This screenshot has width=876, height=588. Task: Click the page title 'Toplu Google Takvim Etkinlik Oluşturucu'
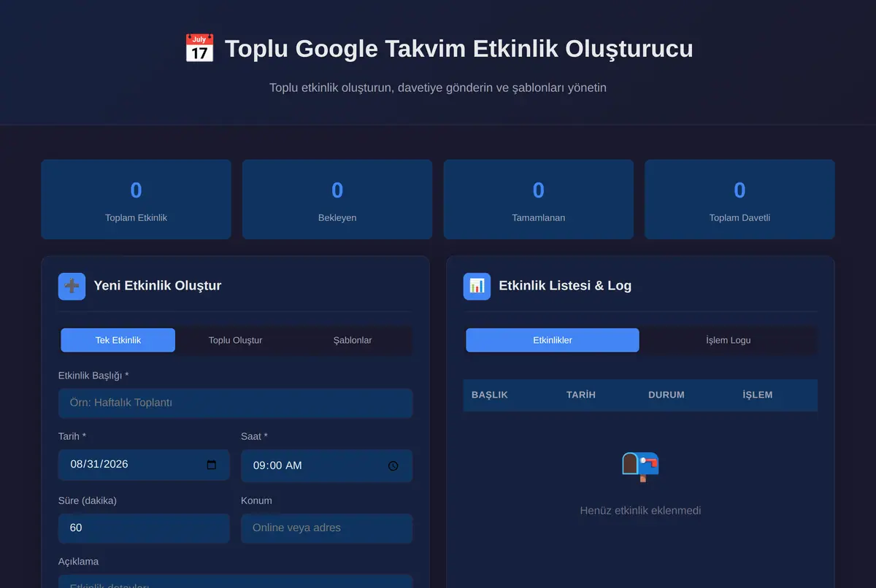coord(458,49)
